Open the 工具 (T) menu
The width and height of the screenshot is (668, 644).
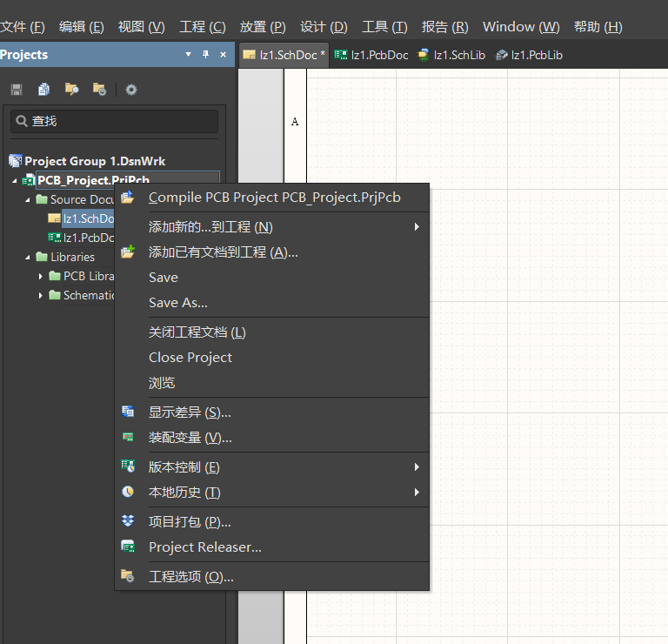[384, 27]
